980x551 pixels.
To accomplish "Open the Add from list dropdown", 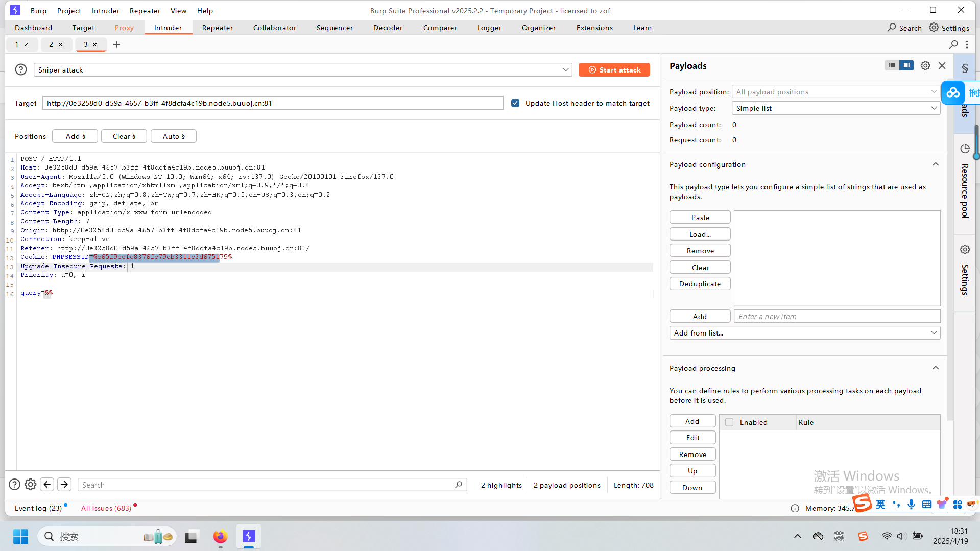I will pos(805,333).
